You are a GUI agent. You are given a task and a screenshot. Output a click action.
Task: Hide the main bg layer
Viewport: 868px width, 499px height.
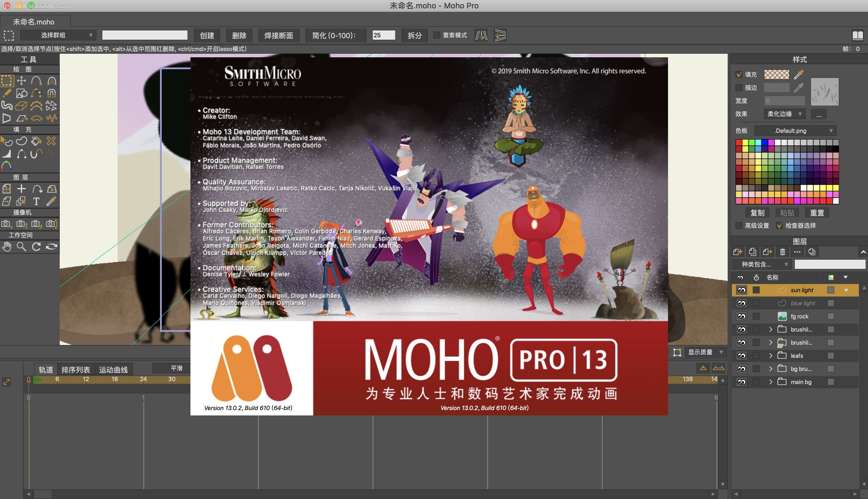click(741, 382)
